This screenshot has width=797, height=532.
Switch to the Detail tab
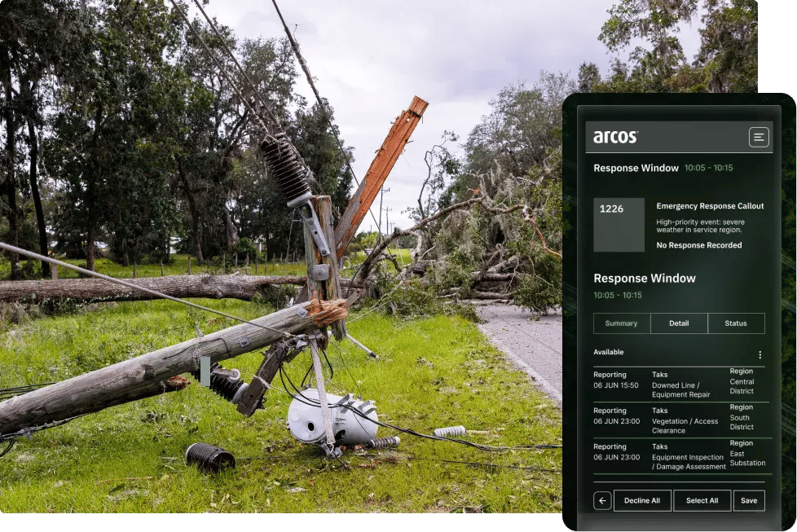[678, 323]
